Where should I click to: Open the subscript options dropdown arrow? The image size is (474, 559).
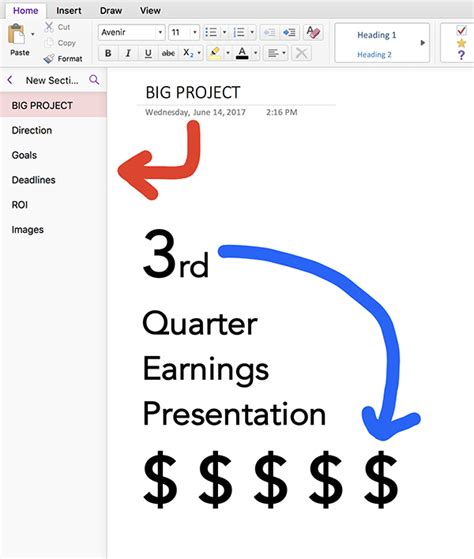(x=199, y=53)
